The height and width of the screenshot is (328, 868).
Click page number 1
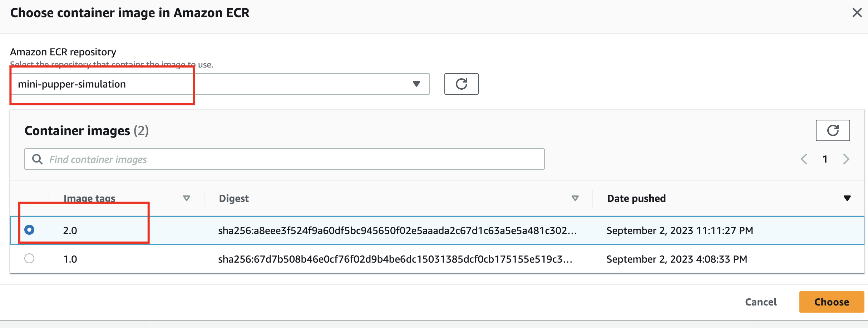pos(825,159)
